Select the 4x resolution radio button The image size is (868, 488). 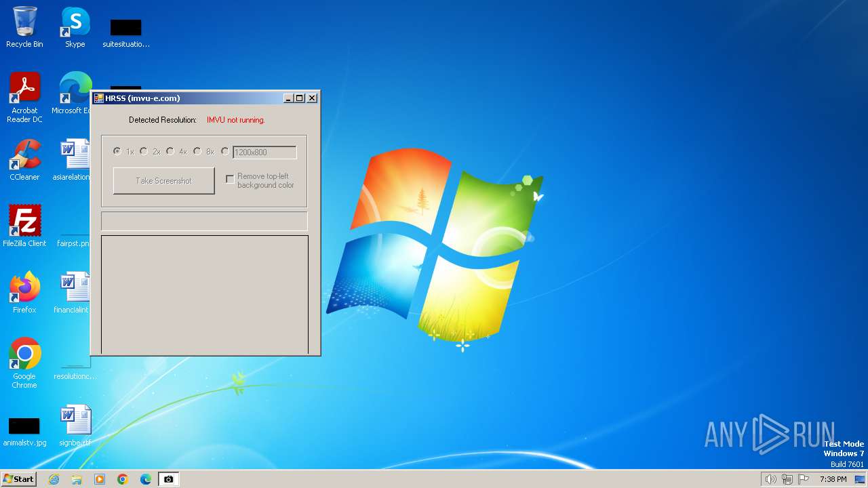(170, 152)
